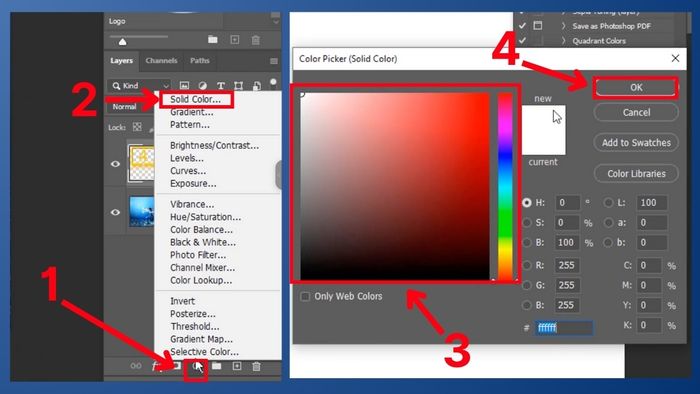Screen dimensions: 700x394
Task: Select the logo layer thumbnail
Action: click(142, 163)
